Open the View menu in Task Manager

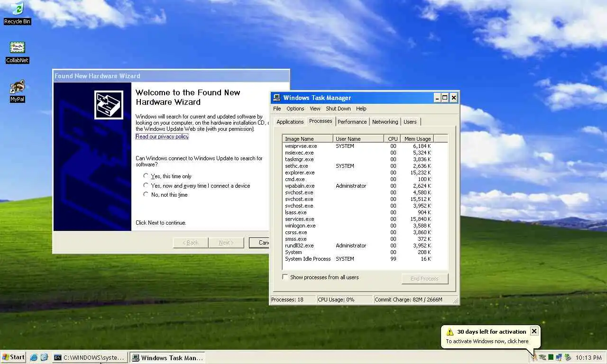pos(315,109)
